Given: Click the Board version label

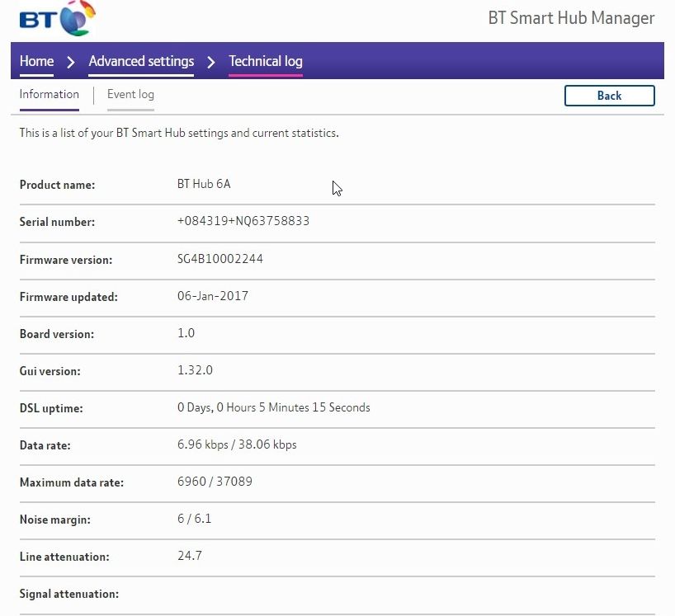Looking at the screenshot, I should click(57, 334).
